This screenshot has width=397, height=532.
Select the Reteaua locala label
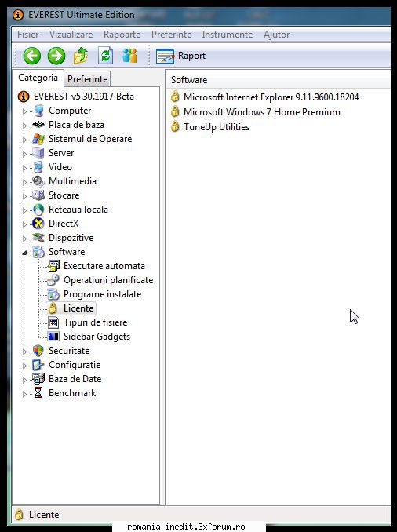(78, 210)
